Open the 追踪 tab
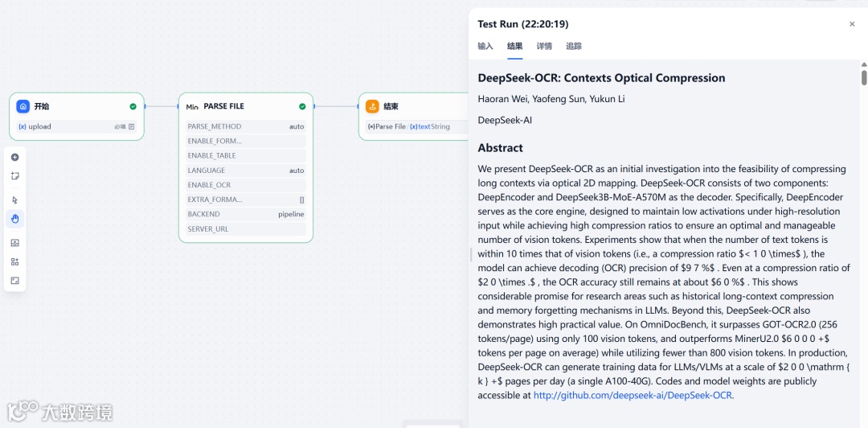Screen dimensions: 868x428 tap(574, 46)
